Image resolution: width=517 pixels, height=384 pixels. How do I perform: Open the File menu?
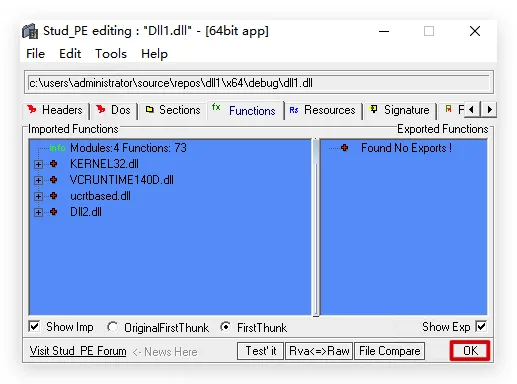[x=35, y=54]
